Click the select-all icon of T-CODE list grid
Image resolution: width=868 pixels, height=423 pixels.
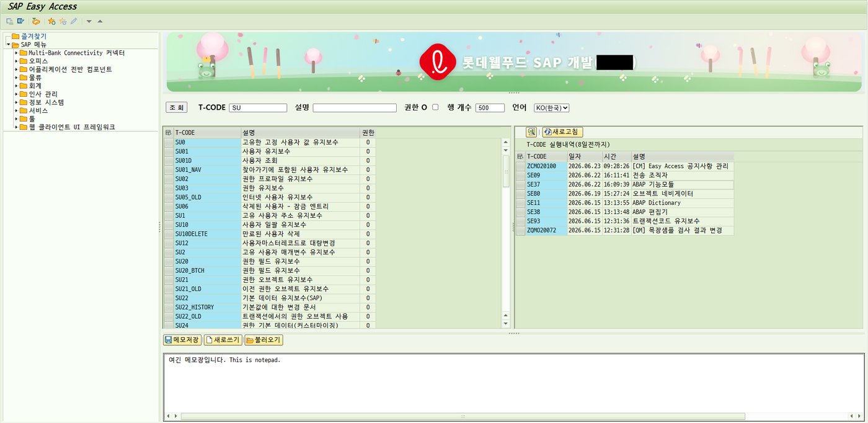click(168, 133)
